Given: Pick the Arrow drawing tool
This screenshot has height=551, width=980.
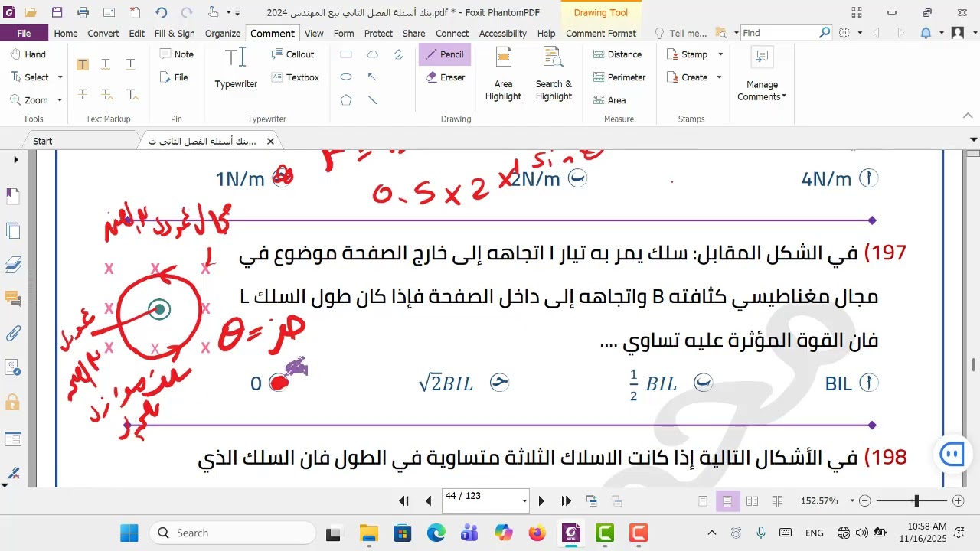Looking at the screenshot, I should point(372,77).
